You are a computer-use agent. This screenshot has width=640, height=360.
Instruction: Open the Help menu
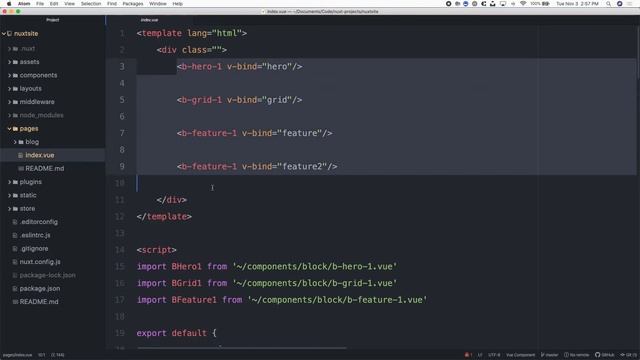pos(178,4)
